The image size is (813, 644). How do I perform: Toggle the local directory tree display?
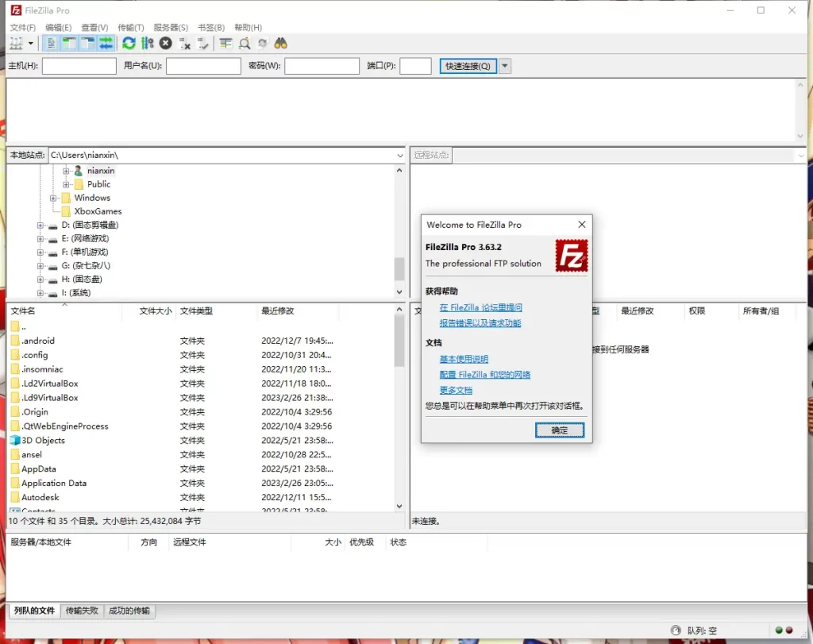click(x=70, y=44)
